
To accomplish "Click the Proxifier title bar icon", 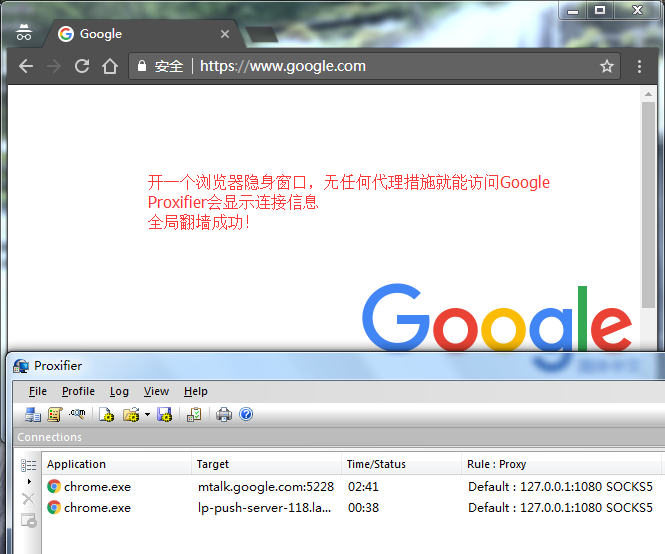I will 21,366.
